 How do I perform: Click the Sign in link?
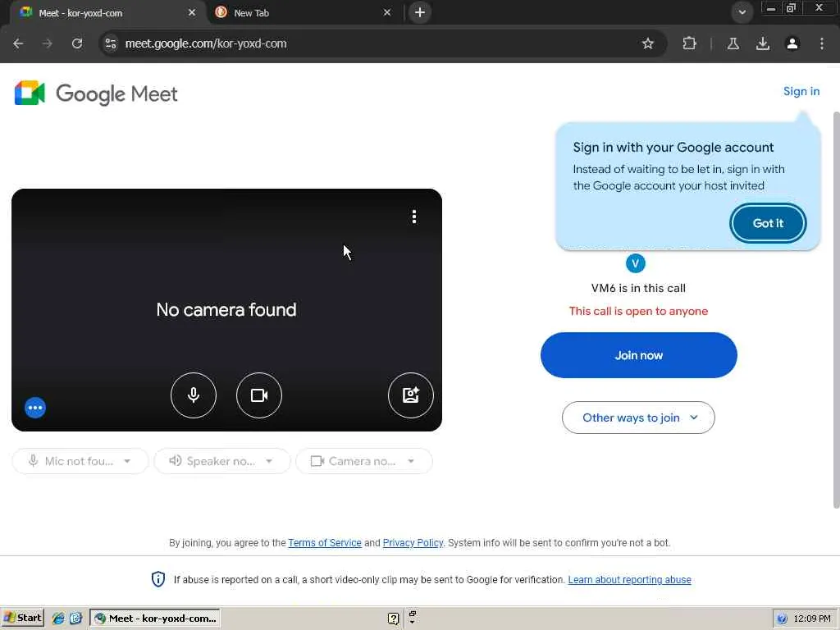click(801, 92)
